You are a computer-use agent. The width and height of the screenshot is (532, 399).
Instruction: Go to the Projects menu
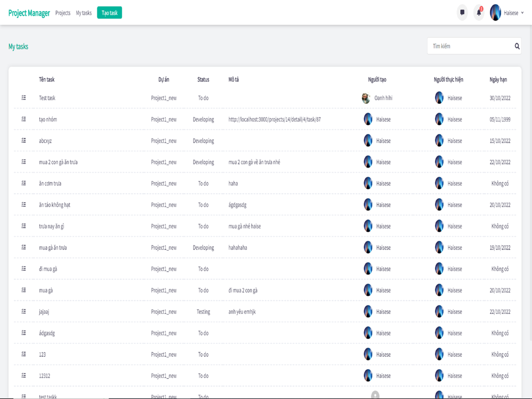[x=63, y=13]
